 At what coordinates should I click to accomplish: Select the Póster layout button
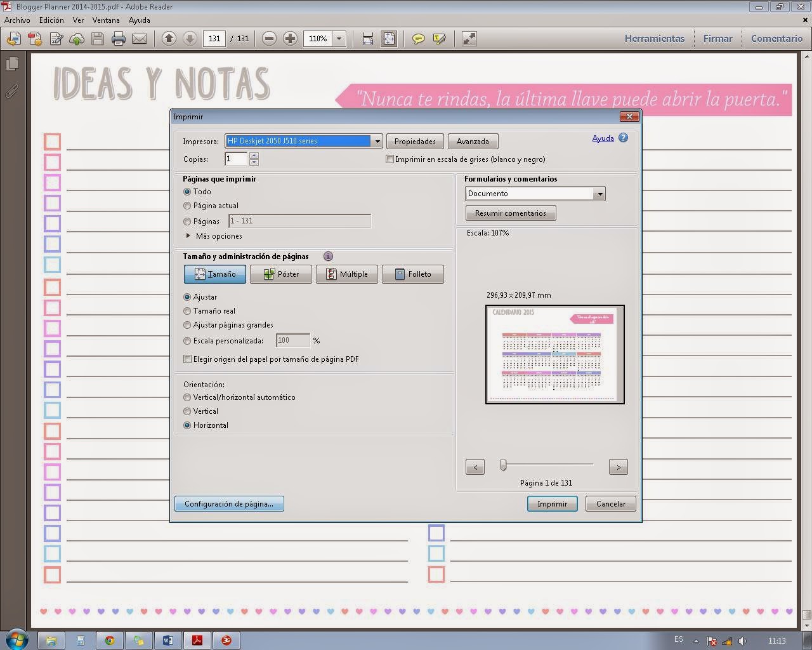point(281,274)
